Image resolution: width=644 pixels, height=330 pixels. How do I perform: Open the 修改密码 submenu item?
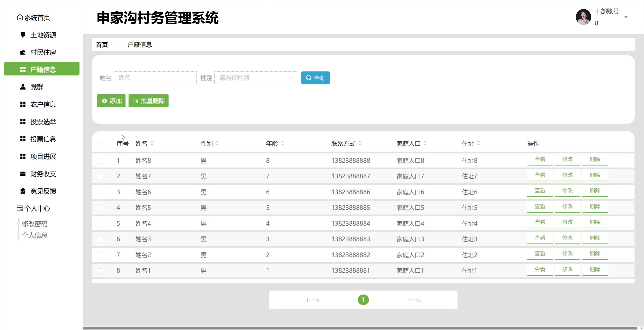point(34,224)
